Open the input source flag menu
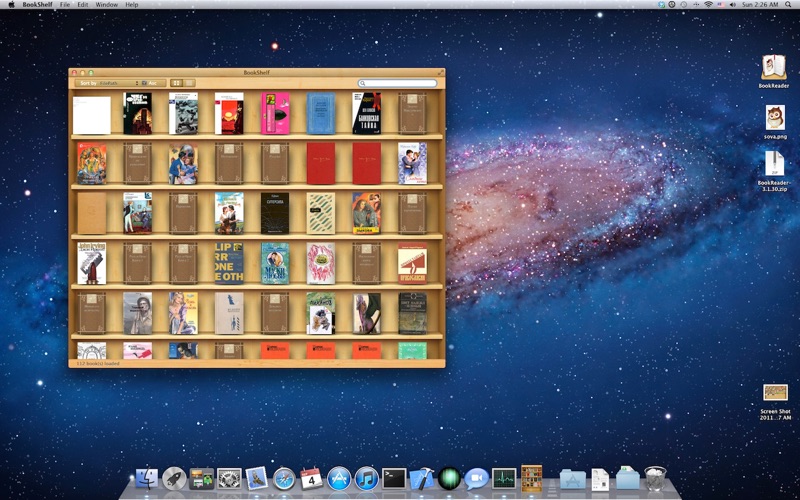The height and width of the screenshot is (500, 800). tap(721, 5)
